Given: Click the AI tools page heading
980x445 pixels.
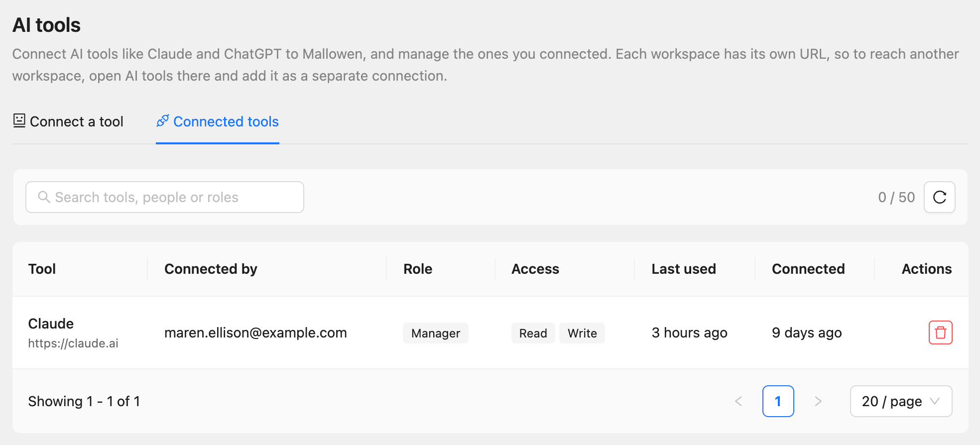Looking at the screenshot, I should pyautogui.click(x=46, y=25).
